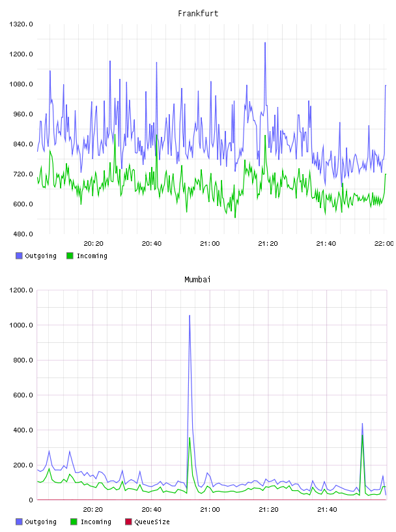
Task: Click the Frankfurt chart title
Action: 198,14
